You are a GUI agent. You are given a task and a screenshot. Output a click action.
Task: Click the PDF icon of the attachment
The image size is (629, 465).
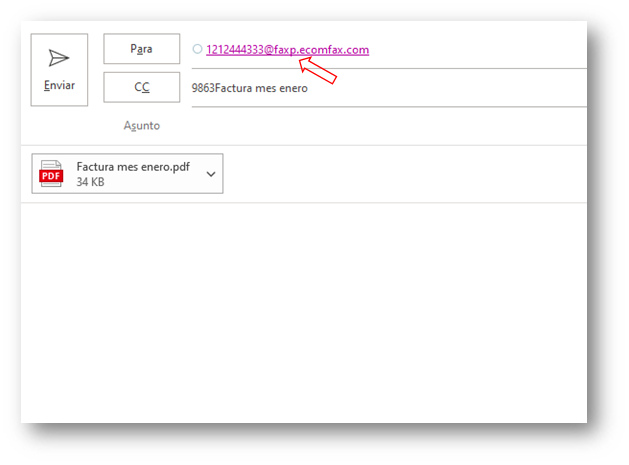point(51,173)
